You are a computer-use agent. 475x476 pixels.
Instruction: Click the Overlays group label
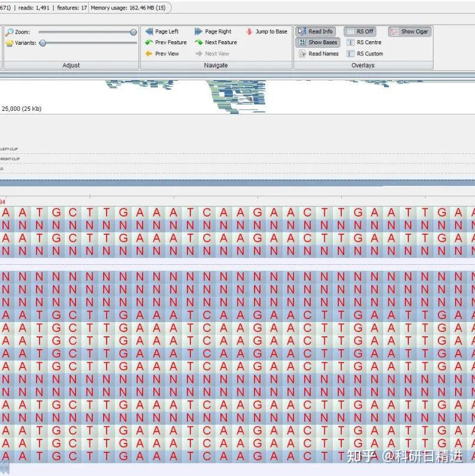pos(363,65)
